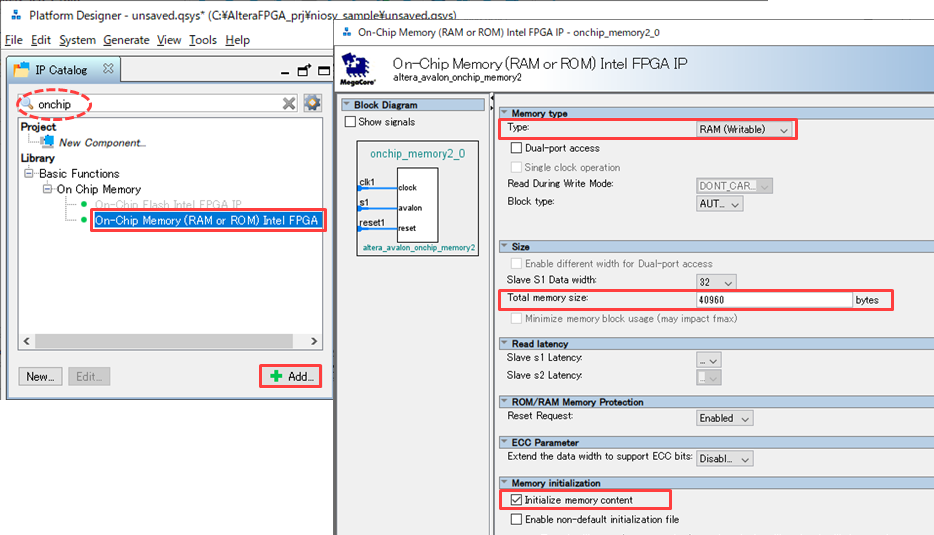The width and height of the screenshot is (934, 535).
Task: Click the IP Catalog folder icon
Action: 21,70
